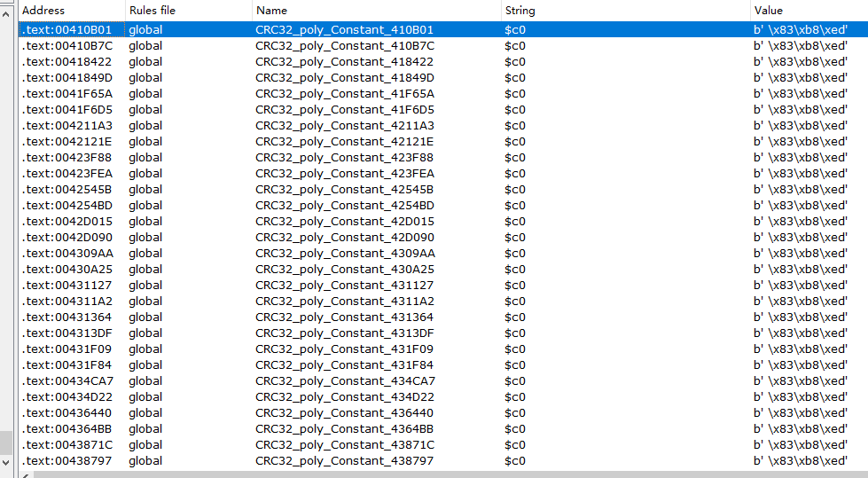Click name CRC32_poly_Constant_434CA7
The image size is (868, 478).
345,381
